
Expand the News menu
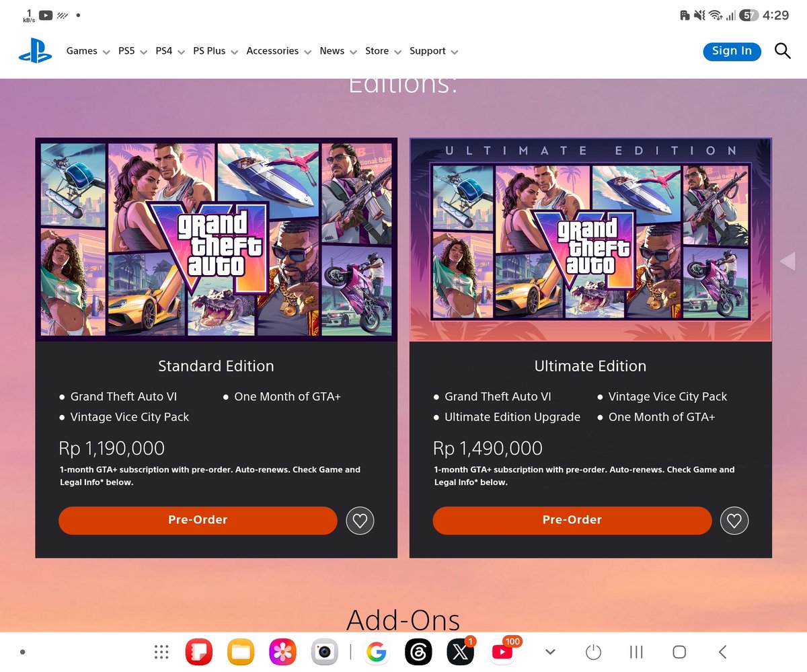click(339, 51)
